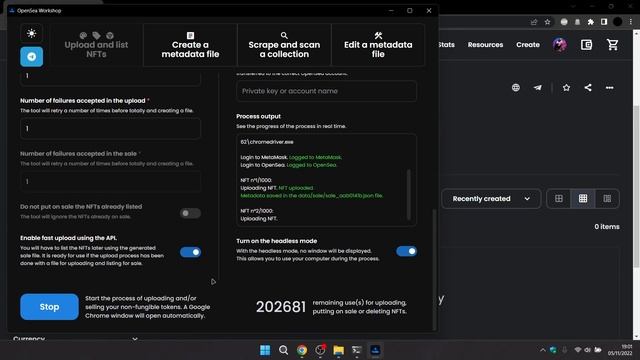Select the small grid view icon
This screenshot has width=640, height=360.
click(583, 199)
